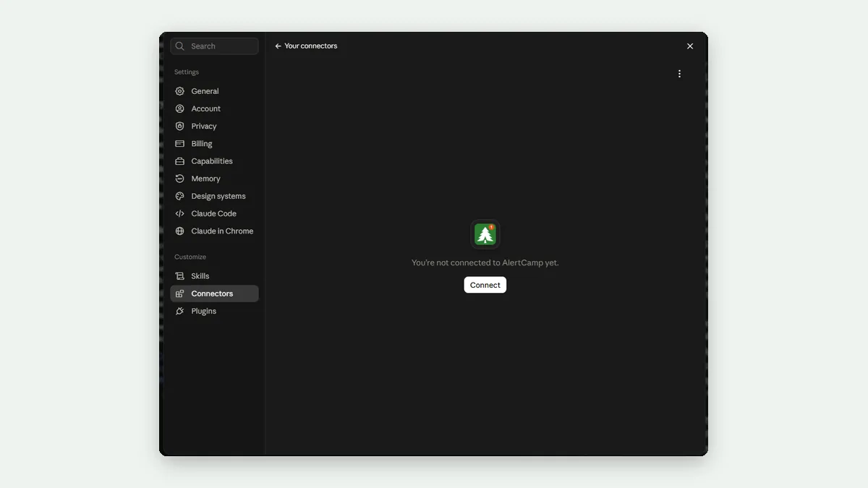
Task: Click the Capabilities briefcase icon
Action: coord(180,161)
